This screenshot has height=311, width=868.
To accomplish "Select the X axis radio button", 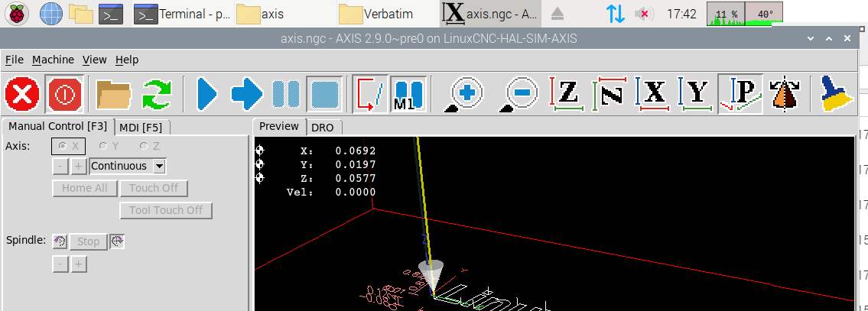I will 69,146.
